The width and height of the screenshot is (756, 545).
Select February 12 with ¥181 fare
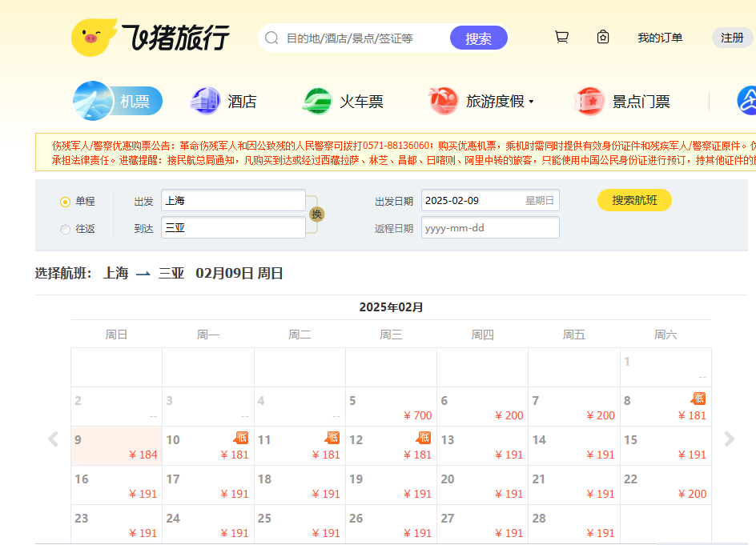click(391, 446)
